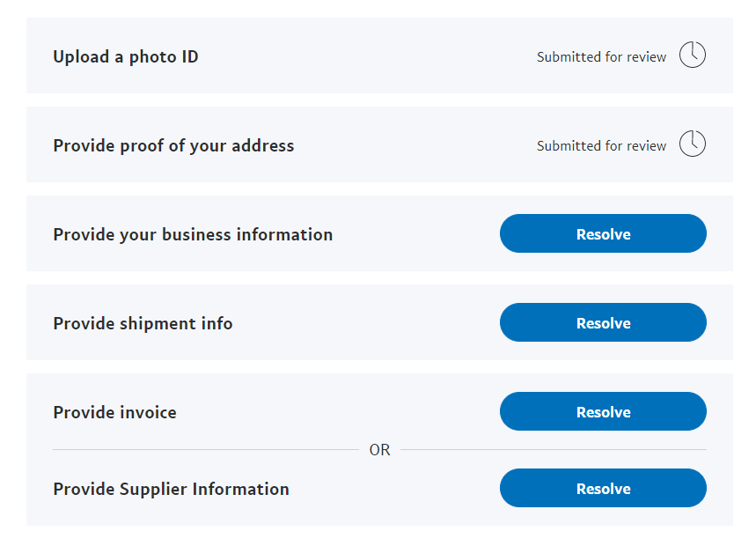Click "Submitted for review" status on photo ID row
This screenshot has height=546, width=756.
601,57
